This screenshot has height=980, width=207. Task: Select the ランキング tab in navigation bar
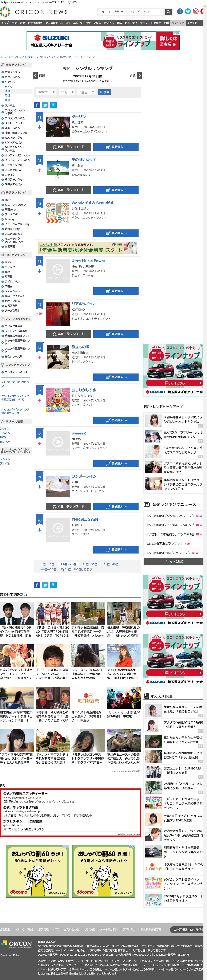tap(178, 23)
